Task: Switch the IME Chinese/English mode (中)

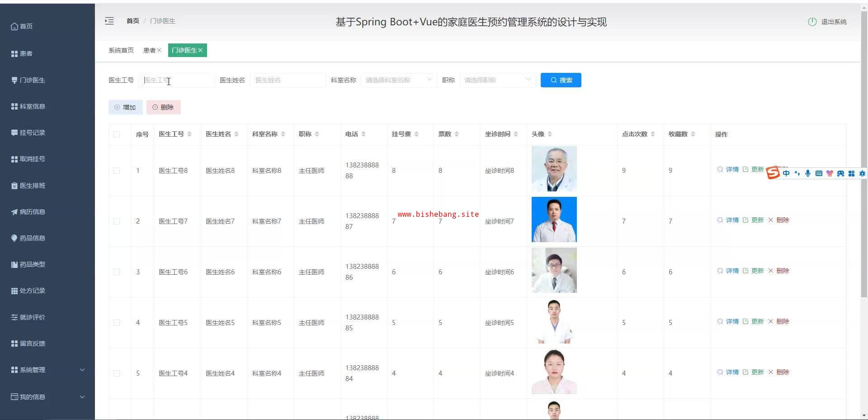Action: tap(786, 173)
